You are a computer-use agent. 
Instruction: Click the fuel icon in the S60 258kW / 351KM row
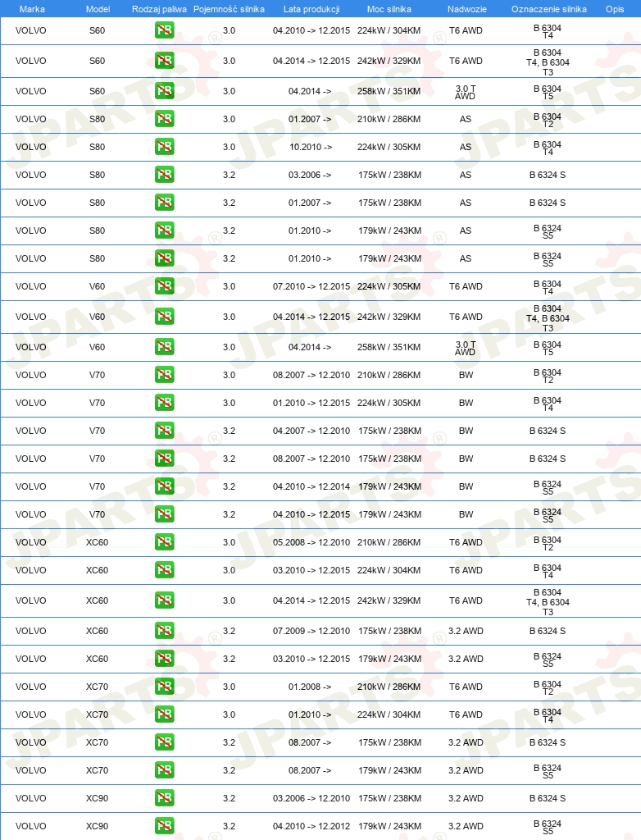click(165, 91)
